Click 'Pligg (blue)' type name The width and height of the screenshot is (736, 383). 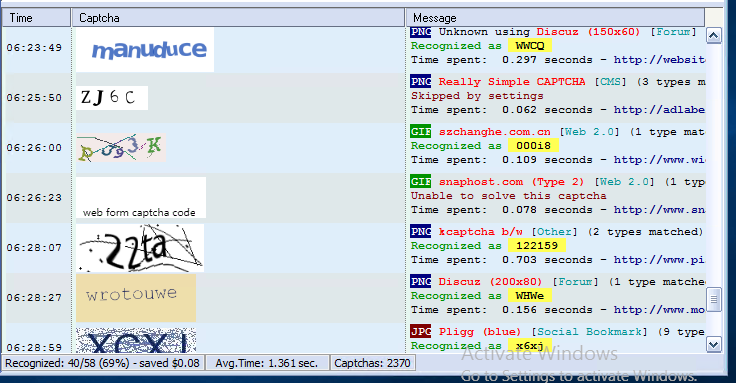coord(480,332)
